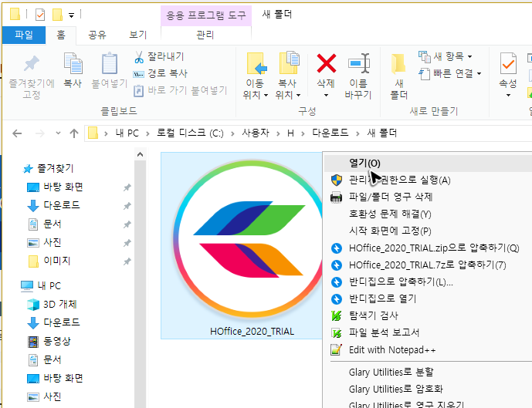Choose 호환성 문제 해결(Y)
Screen dimensions: 532x408
click(429, 214)
